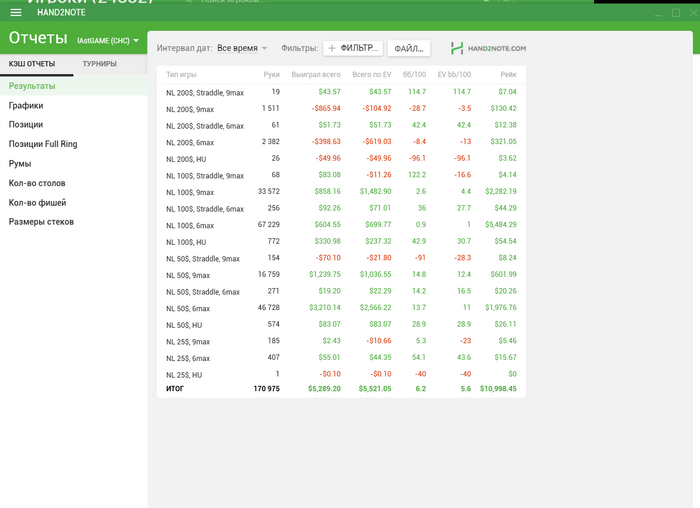Click winnings value $3,210.14

pos(325,308)
